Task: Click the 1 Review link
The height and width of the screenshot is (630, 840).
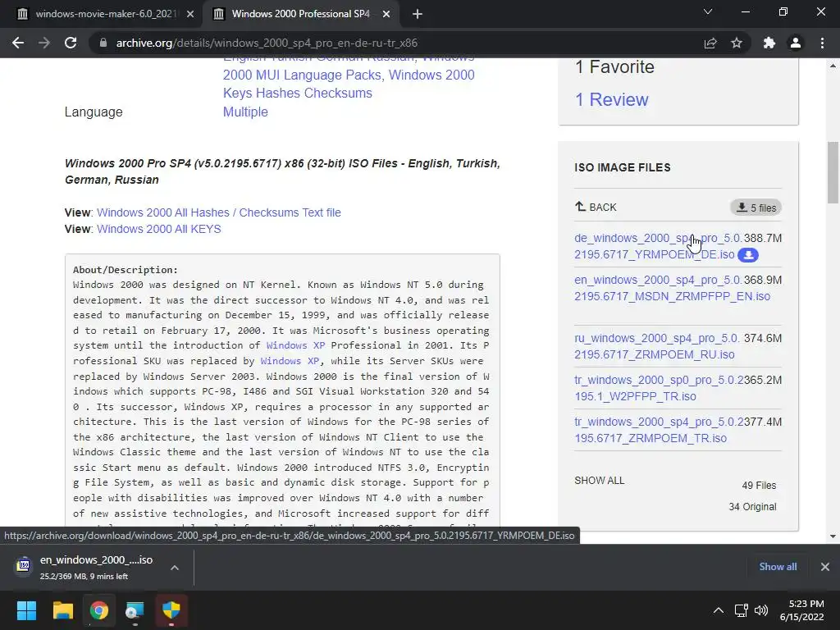Action: click(611, 99)
